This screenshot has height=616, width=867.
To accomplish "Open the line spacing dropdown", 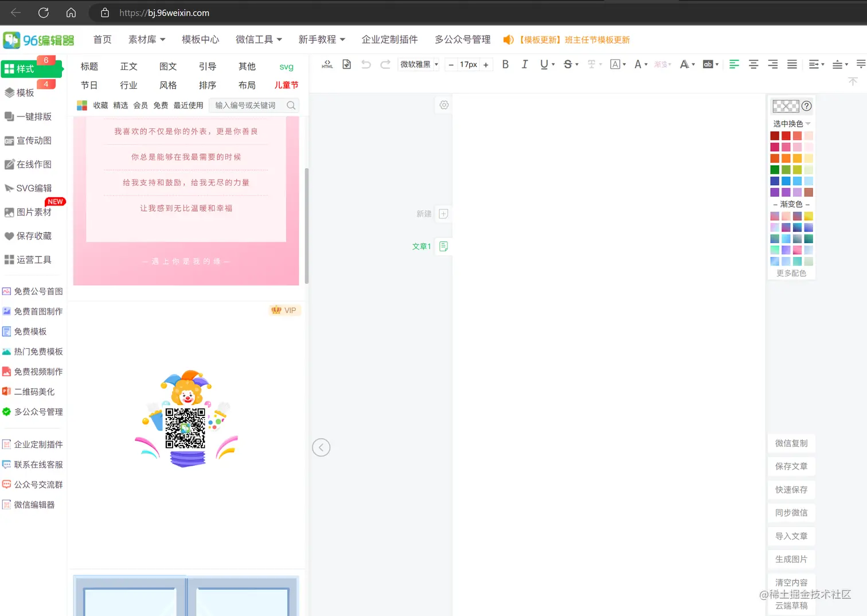I will click(x=840, y=64).
